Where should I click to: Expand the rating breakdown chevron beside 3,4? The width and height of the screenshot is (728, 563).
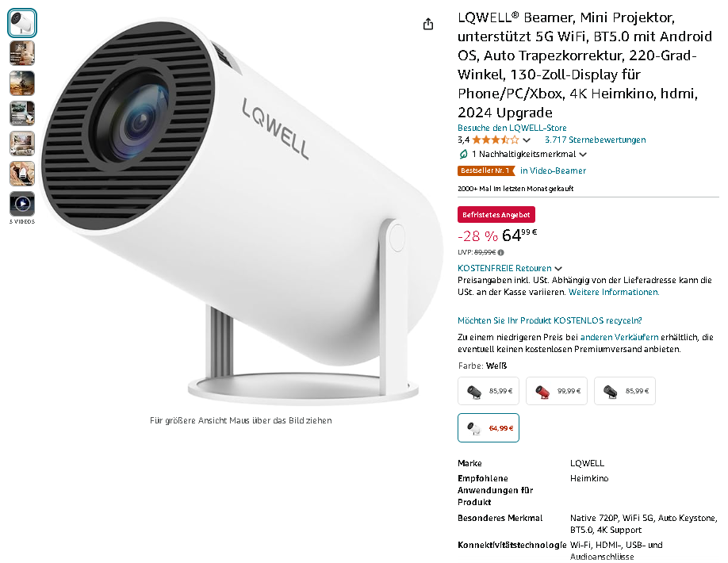coord(527,140)
